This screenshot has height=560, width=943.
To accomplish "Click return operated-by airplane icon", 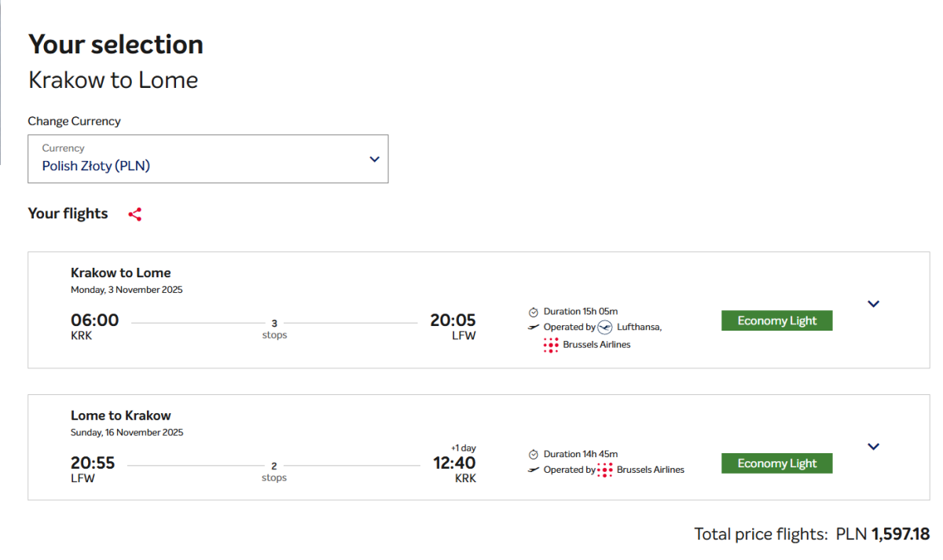I will (x=534, y=470).
